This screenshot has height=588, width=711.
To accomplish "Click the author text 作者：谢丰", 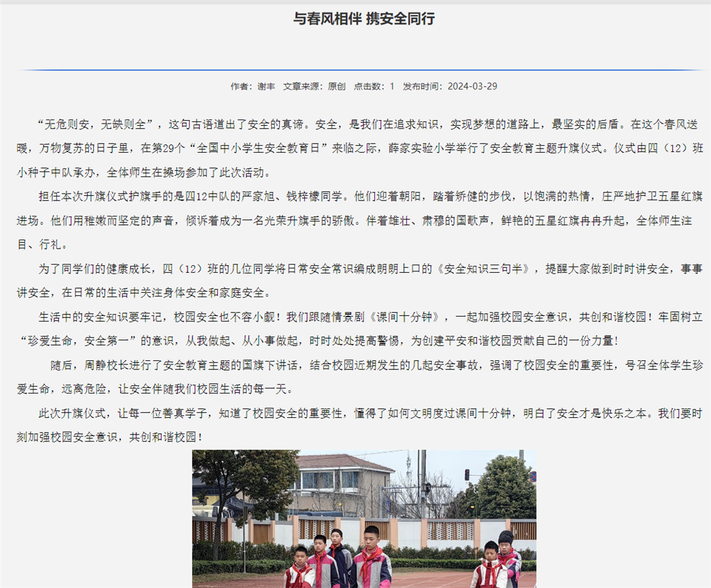I will click(x=253, y=86).
